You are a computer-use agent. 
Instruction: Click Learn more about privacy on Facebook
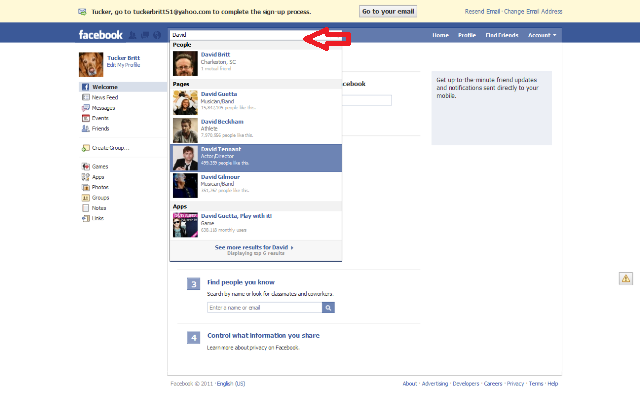pyautogui.click(x=253, y=348)
